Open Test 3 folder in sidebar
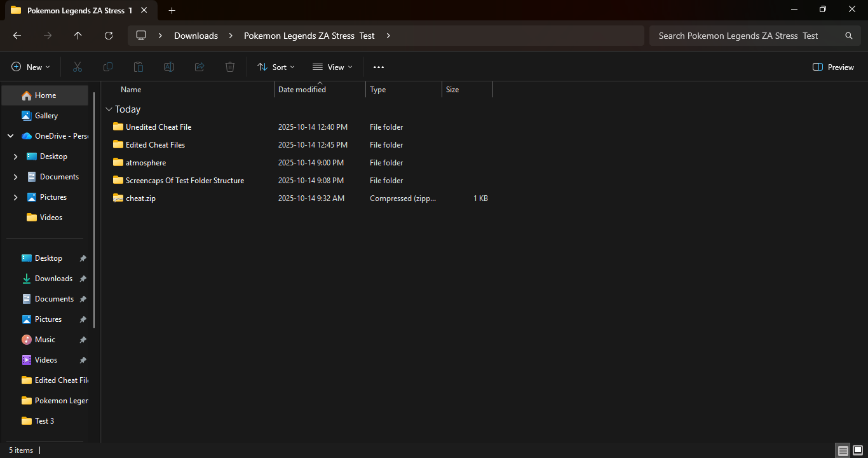Image resolution: width=868 pixels, height=458 pixels. point(45,421)
